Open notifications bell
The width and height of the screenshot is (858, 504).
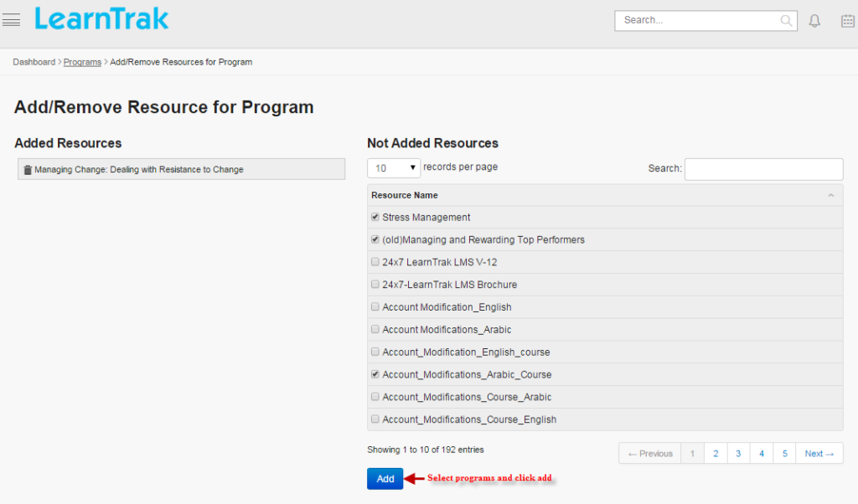click(x=814, y=21)
